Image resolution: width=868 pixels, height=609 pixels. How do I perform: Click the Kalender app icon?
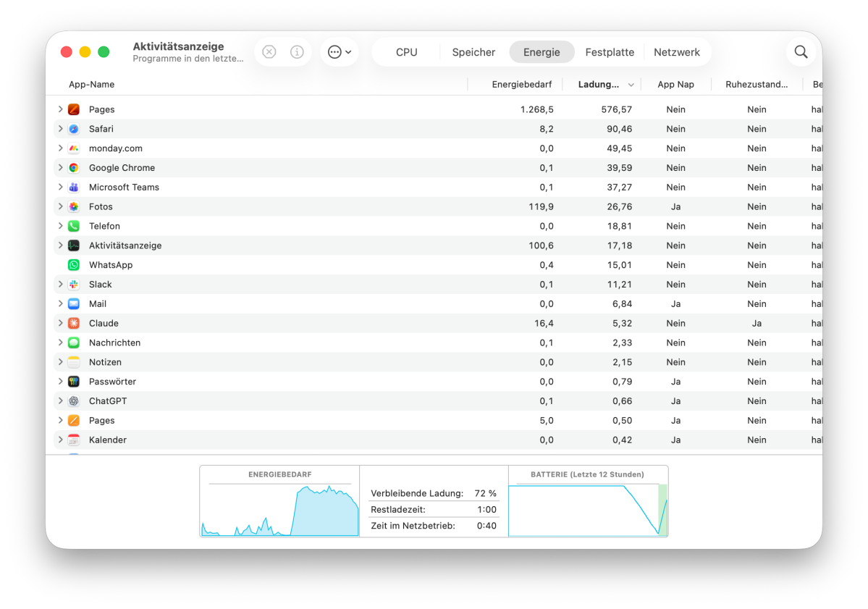point(74,440)
